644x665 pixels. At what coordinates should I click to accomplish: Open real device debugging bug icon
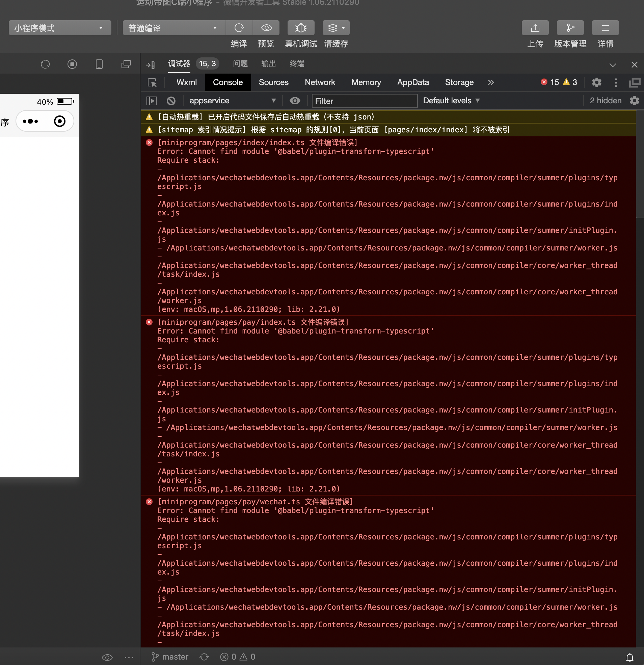[301, 28]
